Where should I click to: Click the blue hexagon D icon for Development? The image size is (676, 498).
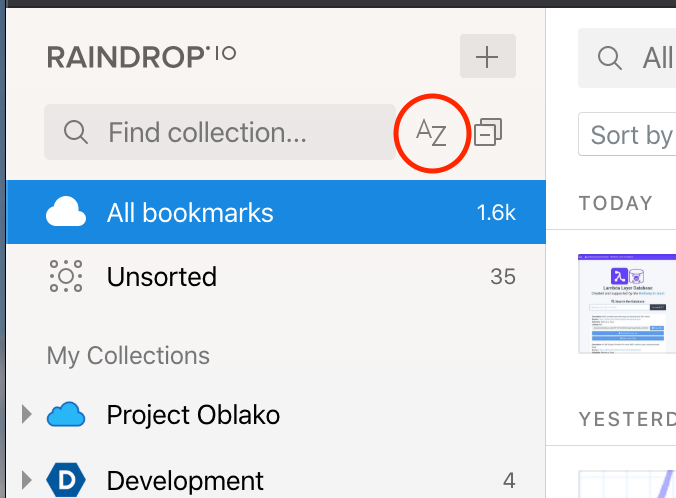coord(66,480)
